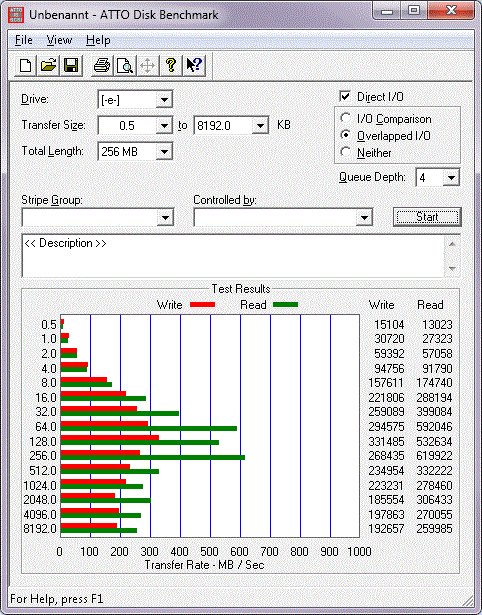The height and width of the screenshot is (615, 482).
Task: Click the 1024.0 row label in chart
Action: tap(40, 486)
